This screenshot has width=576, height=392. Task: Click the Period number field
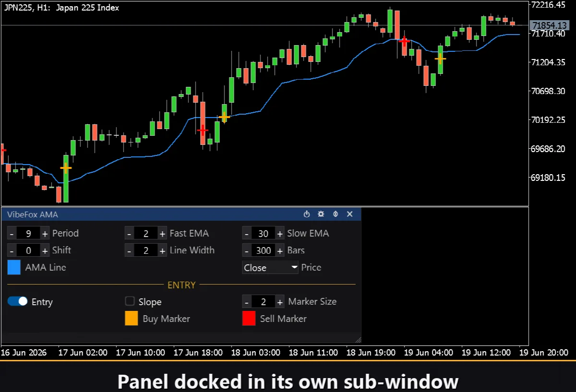[28, 234]
